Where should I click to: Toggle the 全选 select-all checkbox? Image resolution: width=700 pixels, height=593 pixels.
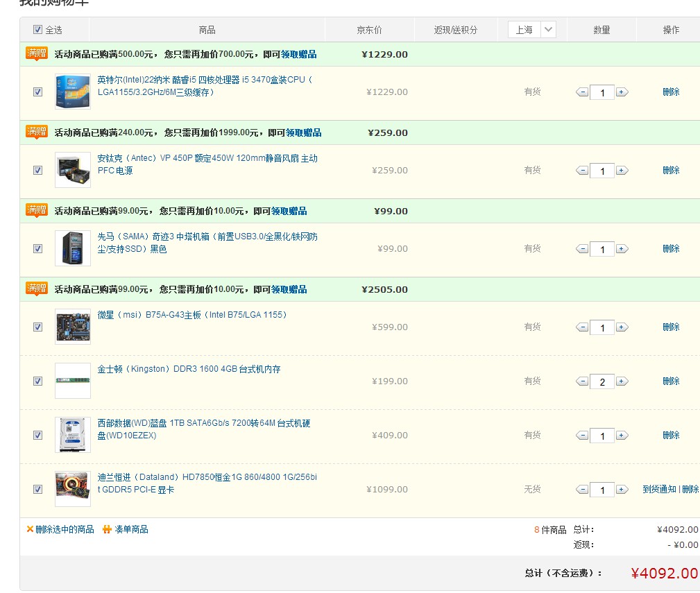pos(38,30)
